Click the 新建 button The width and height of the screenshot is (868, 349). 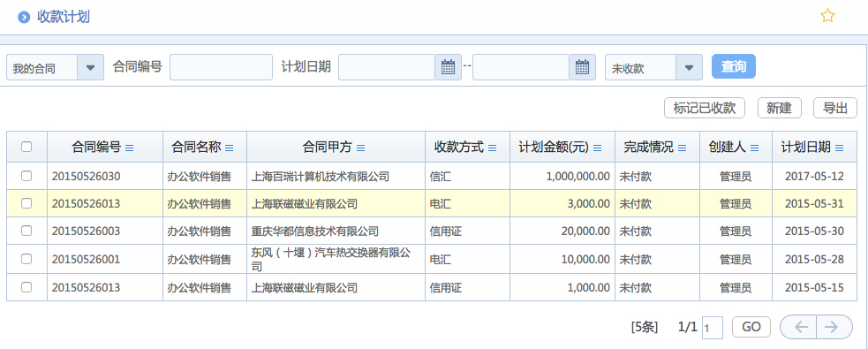point(780,108)
